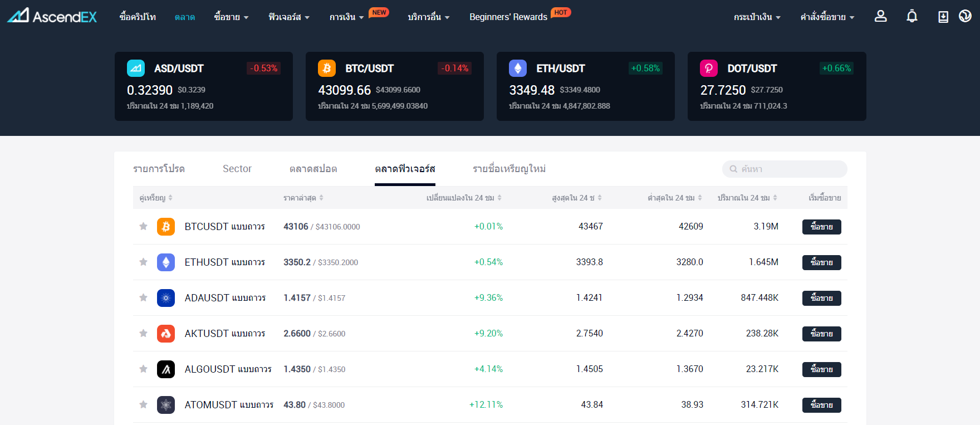Click the AscendEX logo
This screenshot has height=425, width=980.
(x=52, y=16)
